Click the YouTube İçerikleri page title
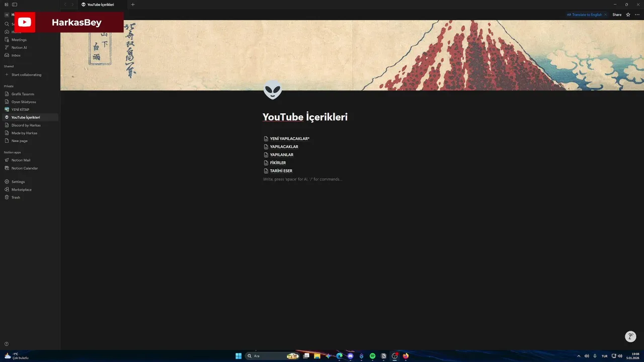This screenshot has height=362, width=644. [x=305, y=117]
